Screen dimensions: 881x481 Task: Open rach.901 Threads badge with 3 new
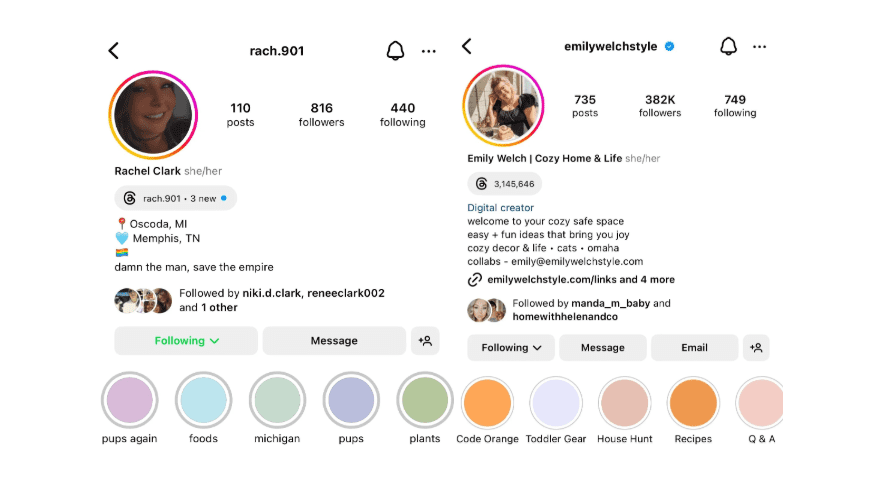[175, 198]
